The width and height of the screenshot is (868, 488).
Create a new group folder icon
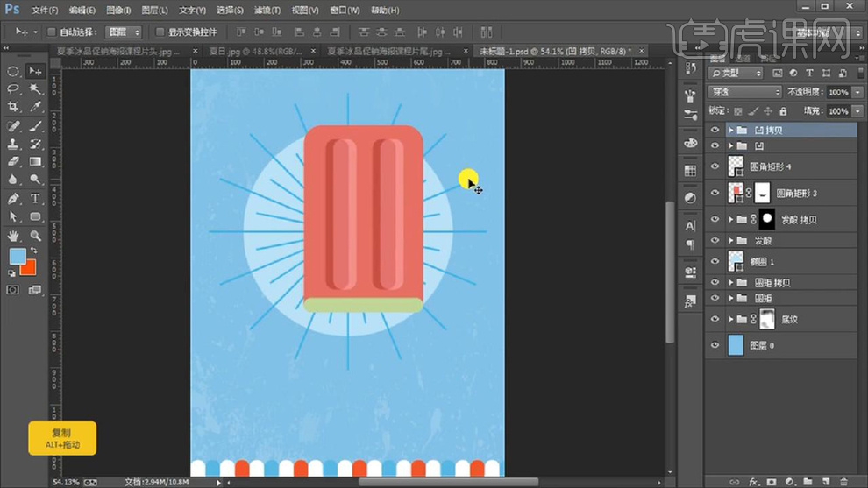(x=807, y=481)
